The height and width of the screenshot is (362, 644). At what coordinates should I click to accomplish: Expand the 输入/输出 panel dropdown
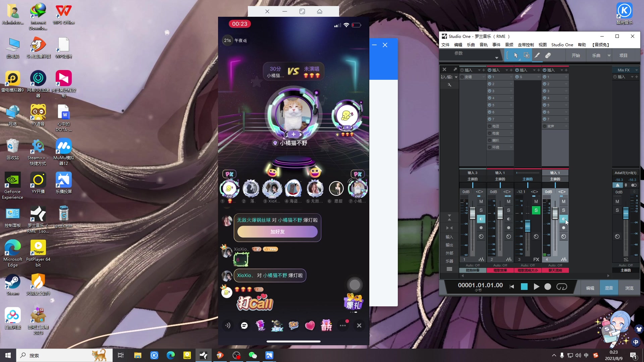coord(456,77)
